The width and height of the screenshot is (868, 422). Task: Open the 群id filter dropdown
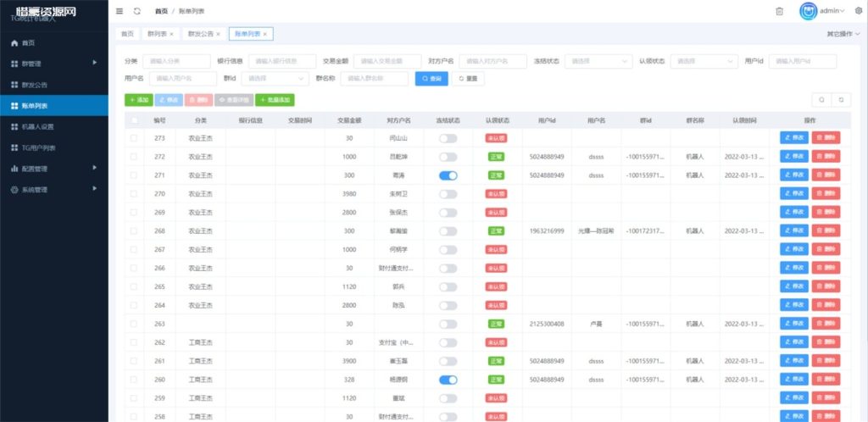(x=275, y=79)
